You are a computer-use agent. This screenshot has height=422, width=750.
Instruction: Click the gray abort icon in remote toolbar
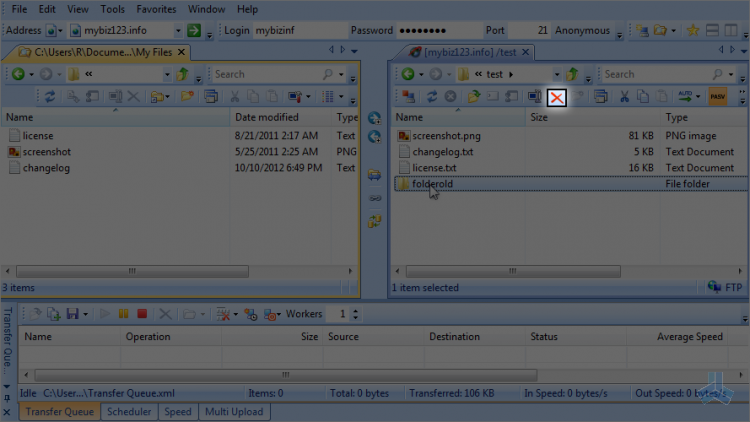(450, 97)
